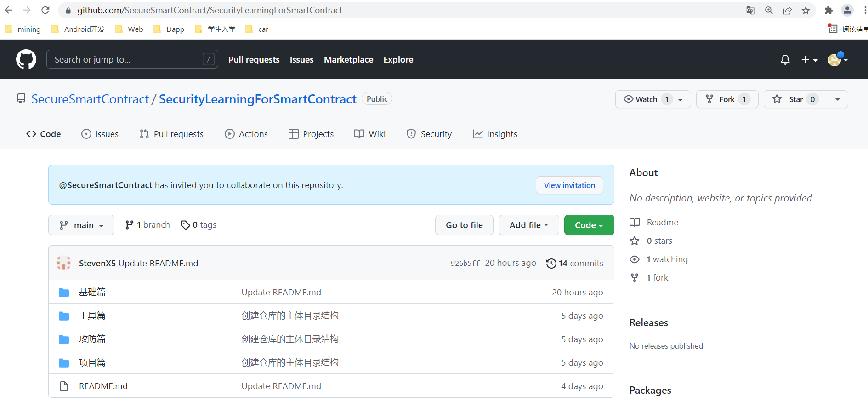
Task: Switch to the Security tab
Action: pyautogui.click(x=429, y=134)
